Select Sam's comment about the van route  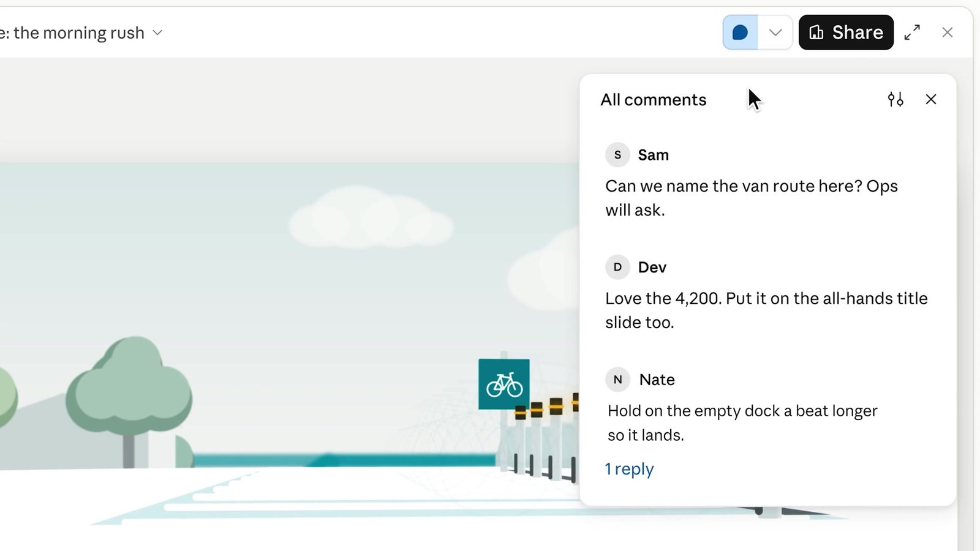[752, 198]
